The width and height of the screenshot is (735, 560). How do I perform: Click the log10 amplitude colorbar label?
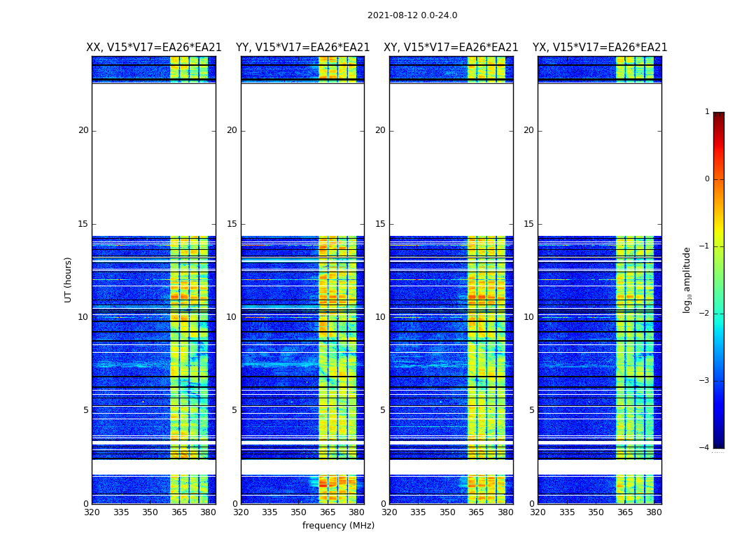coord(687,279)
